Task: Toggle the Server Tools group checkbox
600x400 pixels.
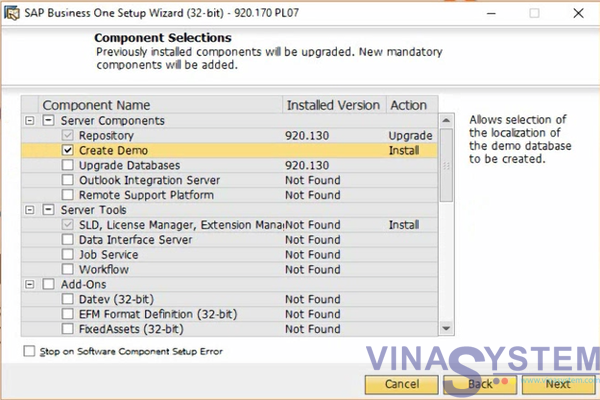Action: coord(48,210)
